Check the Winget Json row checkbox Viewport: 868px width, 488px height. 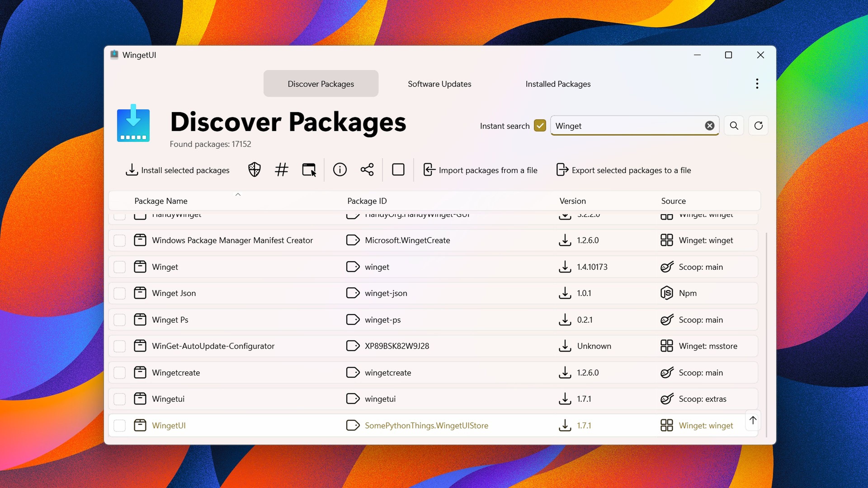119,293
